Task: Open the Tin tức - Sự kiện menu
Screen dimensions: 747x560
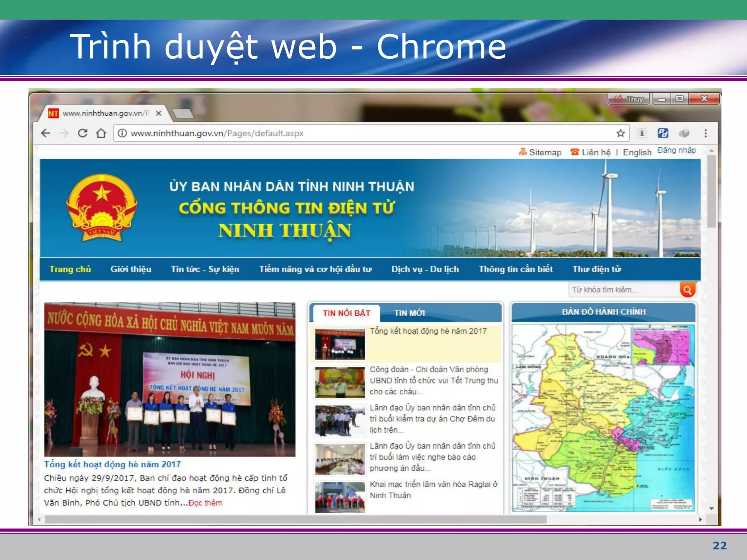Action: pos(205,269)
